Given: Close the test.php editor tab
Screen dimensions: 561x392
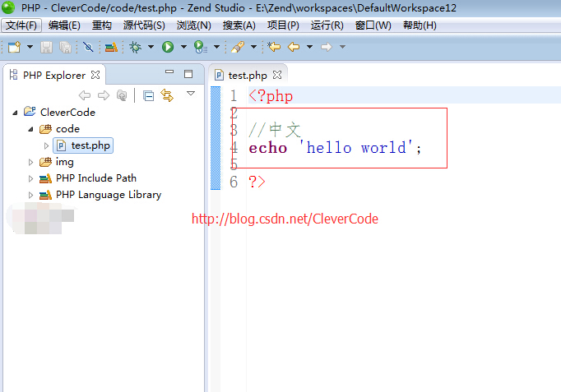Looking at the screenshot, I should [x=277, y=75].
